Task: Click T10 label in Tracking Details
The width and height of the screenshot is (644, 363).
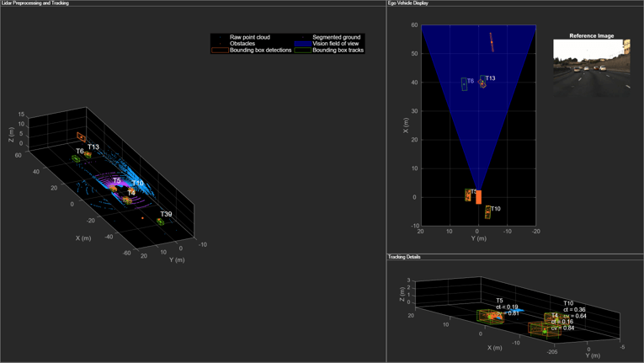Action: [568, 303]
